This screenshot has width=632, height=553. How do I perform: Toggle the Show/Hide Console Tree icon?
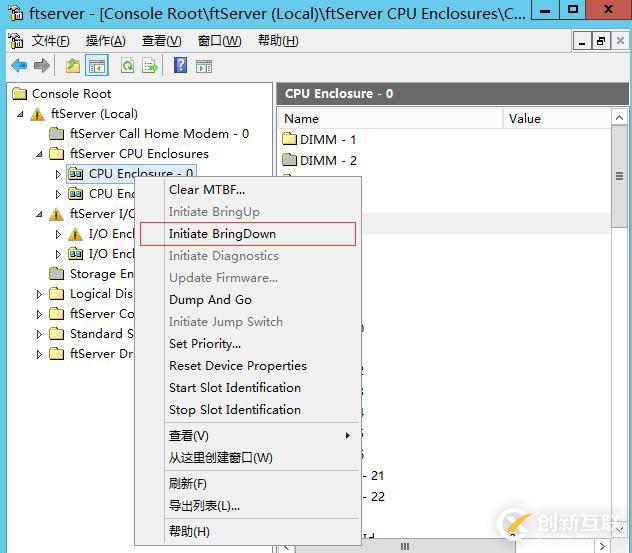tap(97, 65)
